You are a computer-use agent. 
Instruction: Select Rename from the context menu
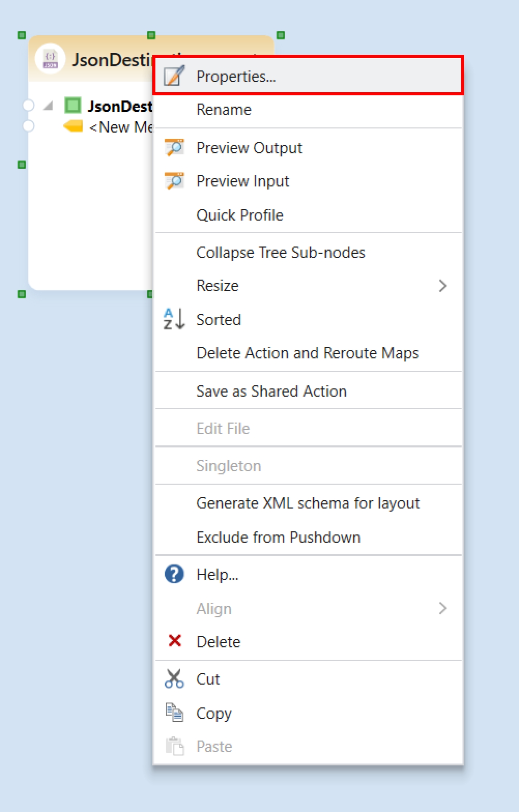click(224, 110)
